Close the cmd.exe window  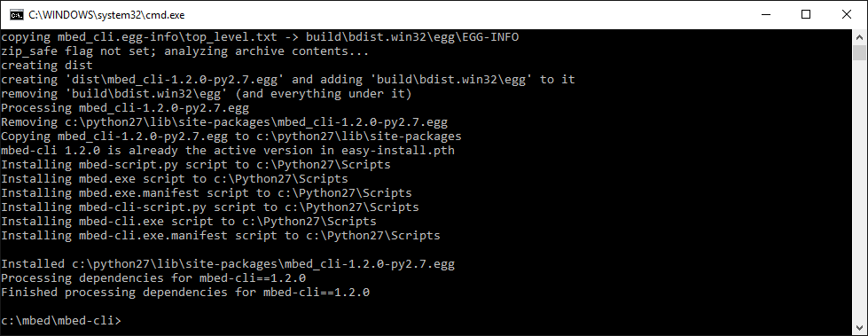tap(847, 15)
